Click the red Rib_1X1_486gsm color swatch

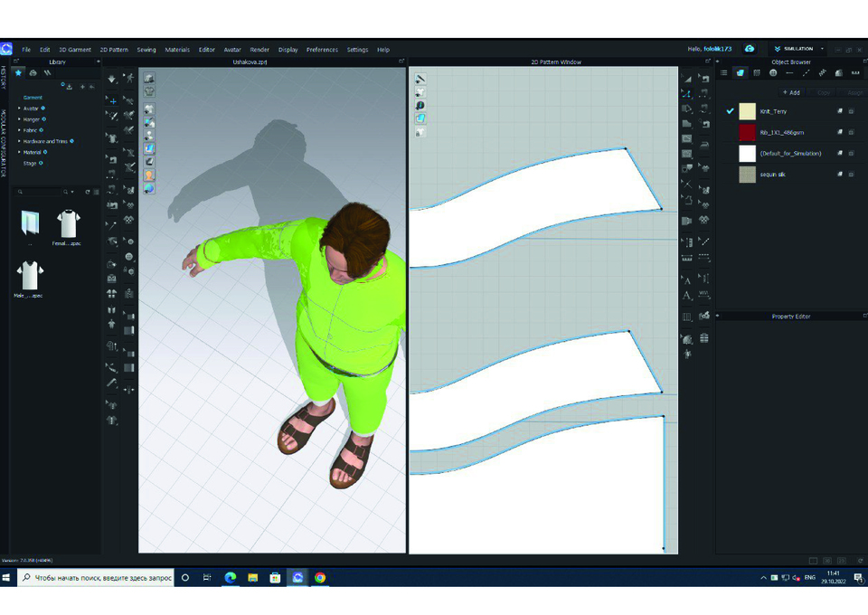point(747,132)
